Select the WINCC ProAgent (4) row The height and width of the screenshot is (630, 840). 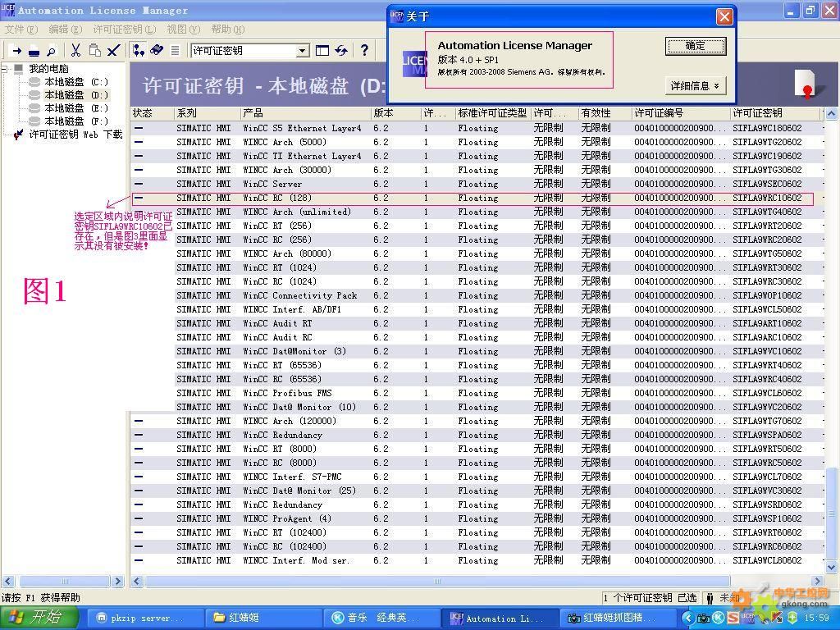[477, 518]
